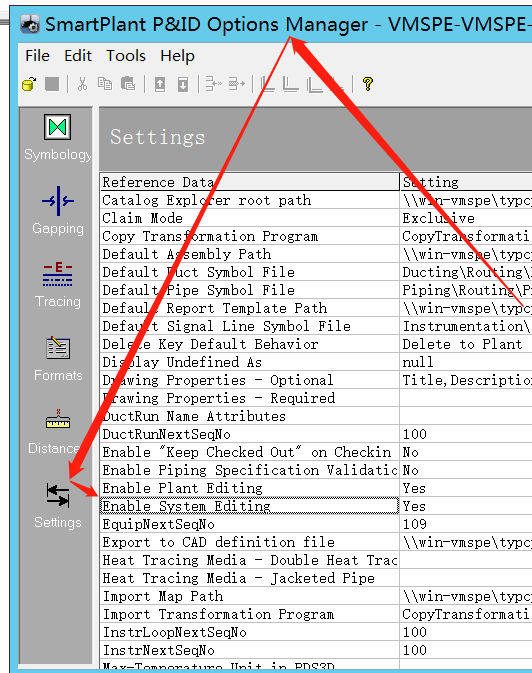Click the application icon in the title bar
The width and height of the screenshot is (532, 673).
30,24
